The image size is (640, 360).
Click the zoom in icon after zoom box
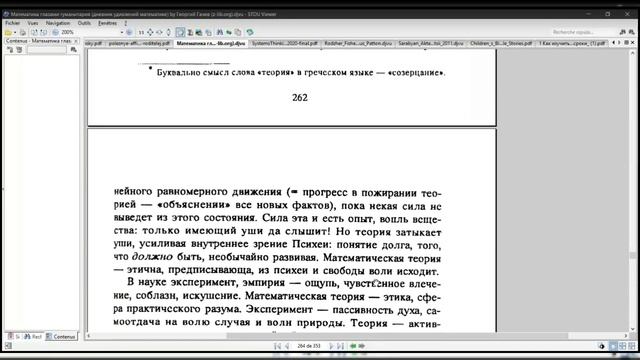129,32
